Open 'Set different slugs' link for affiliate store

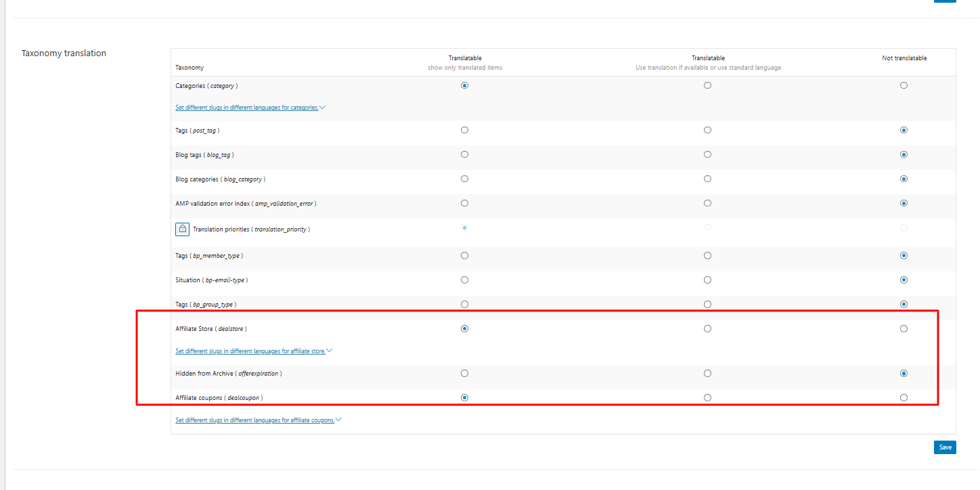coord(250,351)
